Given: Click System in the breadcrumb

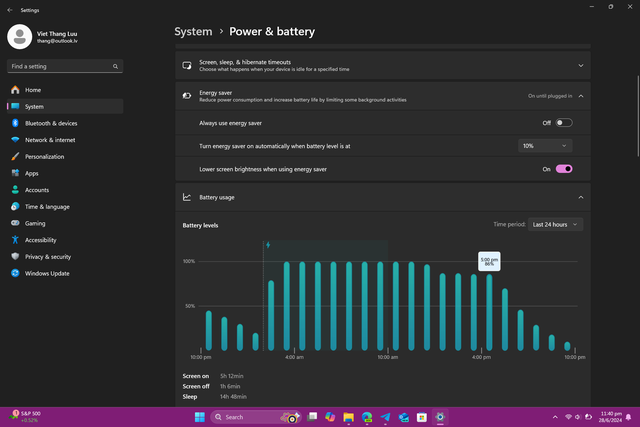Looking at the screenshot, I should point(193,32).
